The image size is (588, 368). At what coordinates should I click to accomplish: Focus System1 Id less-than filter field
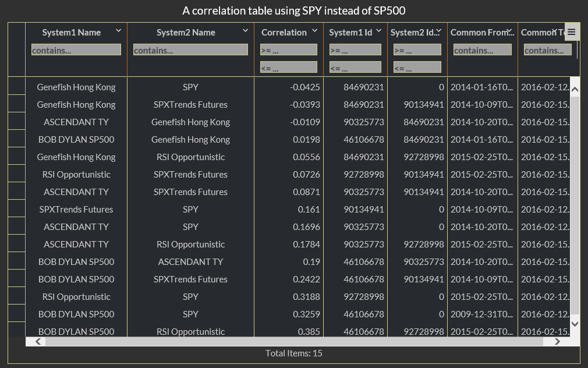coord(356,68)
